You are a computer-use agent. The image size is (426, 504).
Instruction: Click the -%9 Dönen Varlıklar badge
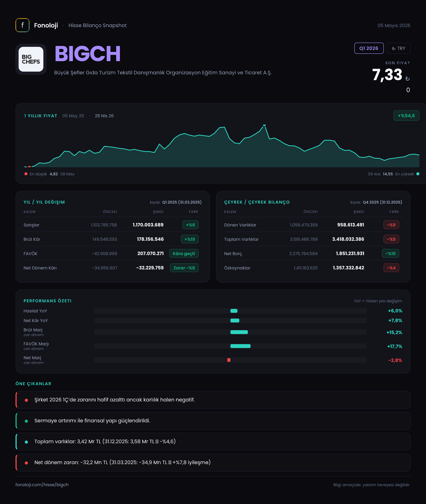[391, 225]
